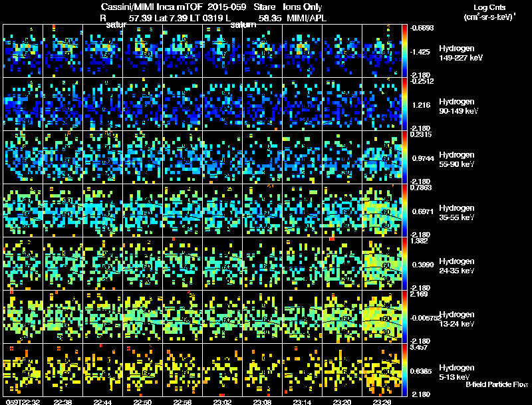Open the 13-24 keV image panel at 22:50
The image size is (532, 405).
pyautogui.click(x=142, y=317)
